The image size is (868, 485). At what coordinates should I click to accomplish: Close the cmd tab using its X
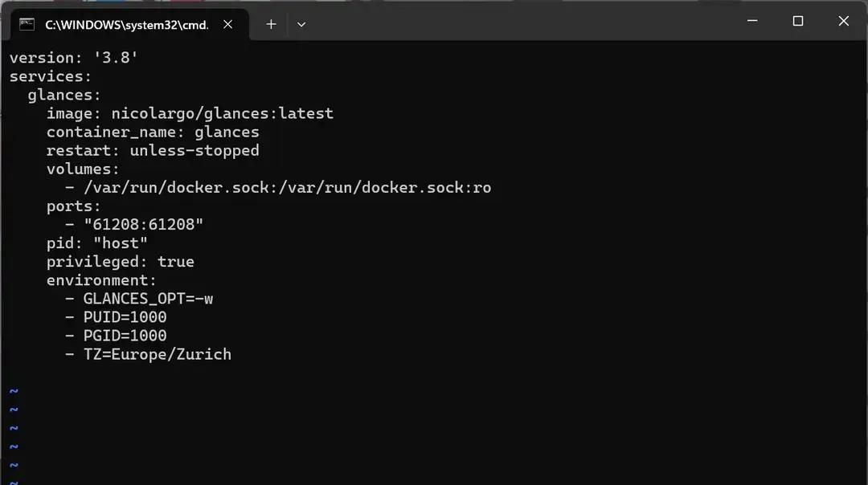coord(227,24)
